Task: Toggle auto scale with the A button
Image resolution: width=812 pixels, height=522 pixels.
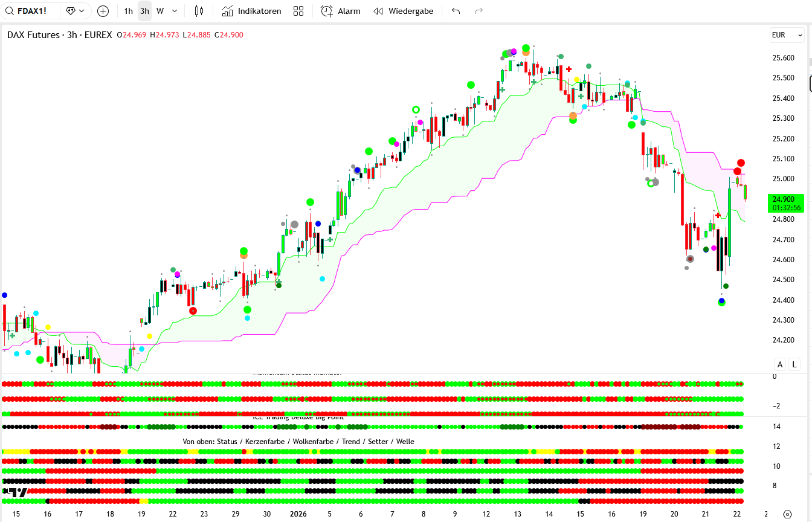Action: tap(780, 364)
